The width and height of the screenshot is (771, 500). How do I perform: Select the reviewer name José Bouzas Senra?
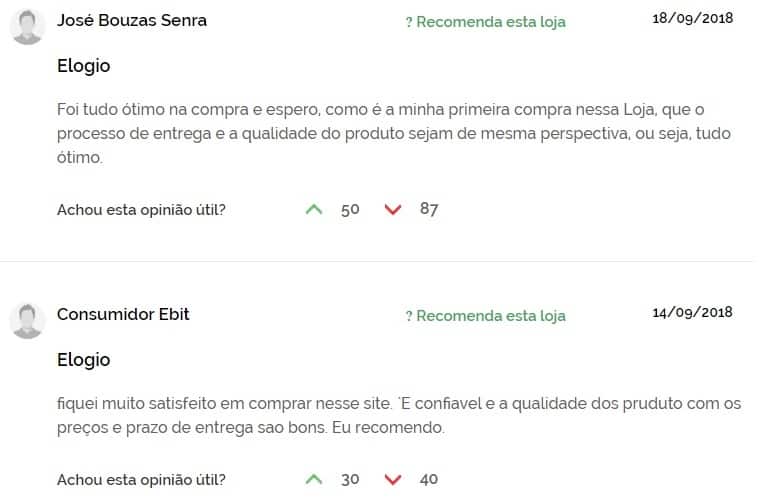point(132,20)
